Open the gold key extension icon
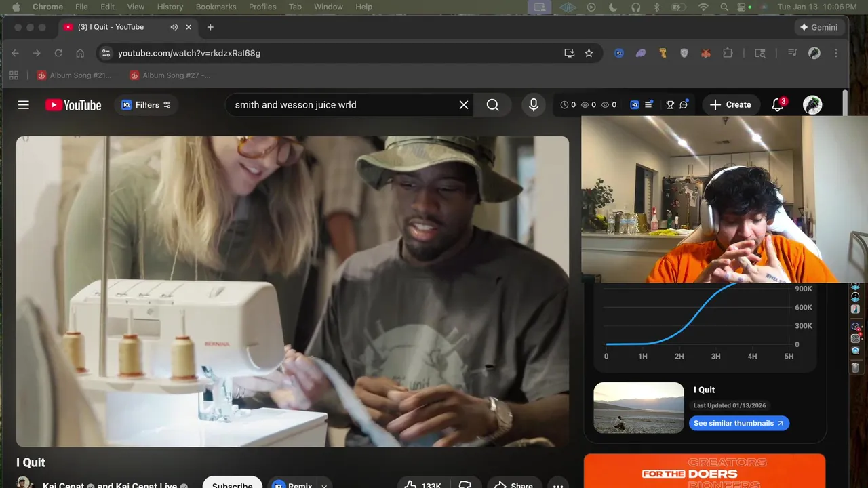The width and height of the screenshot is (868, 488). 663,53
